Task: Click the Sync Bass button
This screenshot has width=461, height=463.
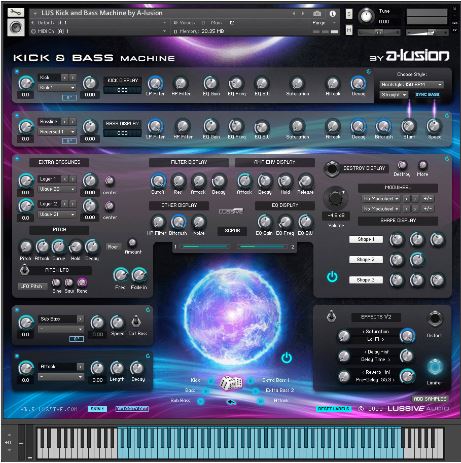Action: coord(427,95)
